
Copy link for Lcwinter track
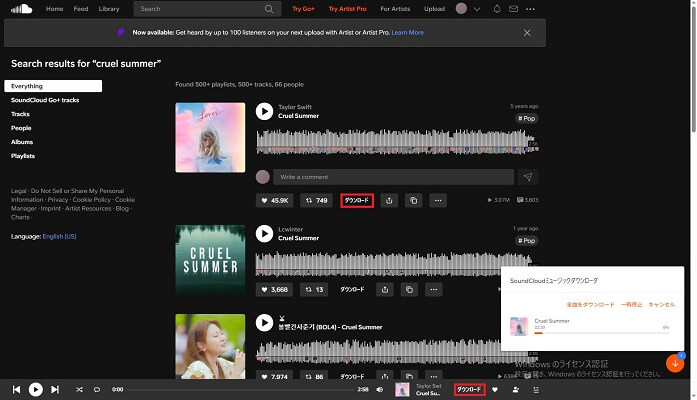point(409,290)
